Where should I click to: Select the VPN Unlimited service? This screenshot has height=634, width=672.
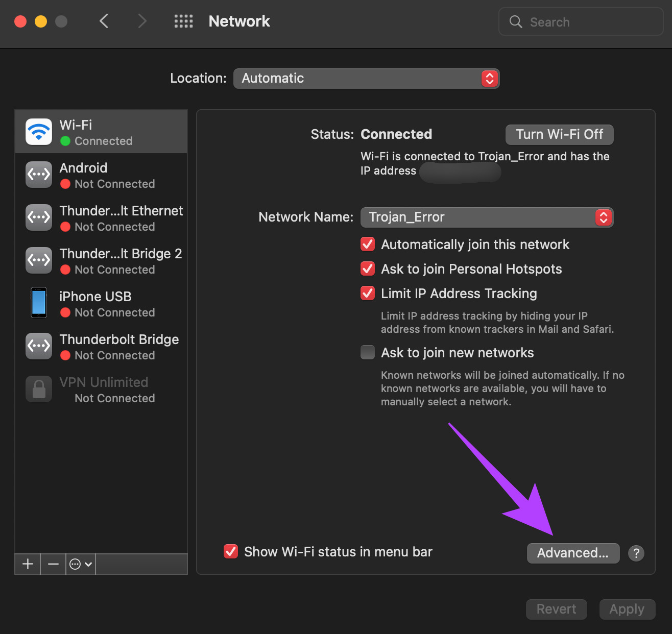pyautogui.click(x=101, y=388)
